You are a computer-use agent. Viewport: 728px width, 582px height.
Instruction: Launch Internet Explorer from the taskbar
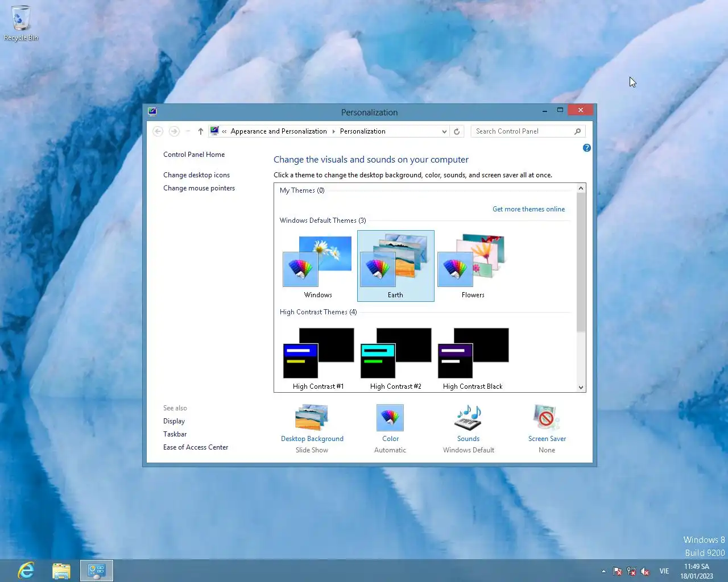26,570
